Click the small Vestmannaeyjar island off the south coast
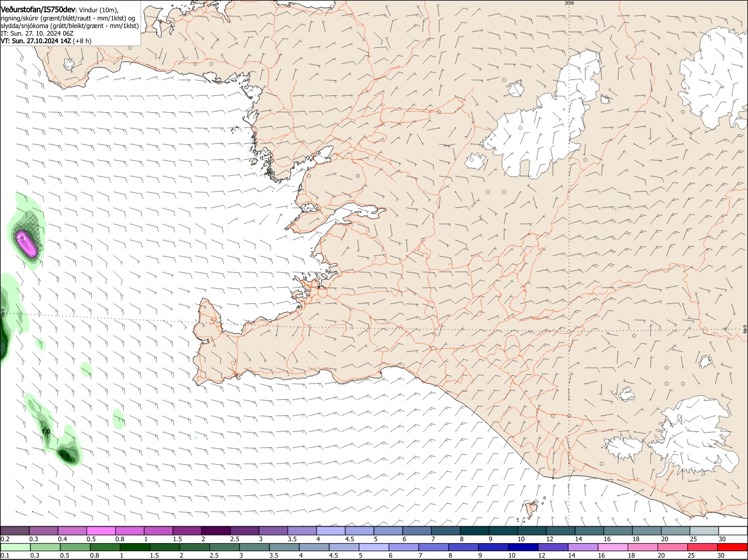748x560 pixels. tap(532, 510)
